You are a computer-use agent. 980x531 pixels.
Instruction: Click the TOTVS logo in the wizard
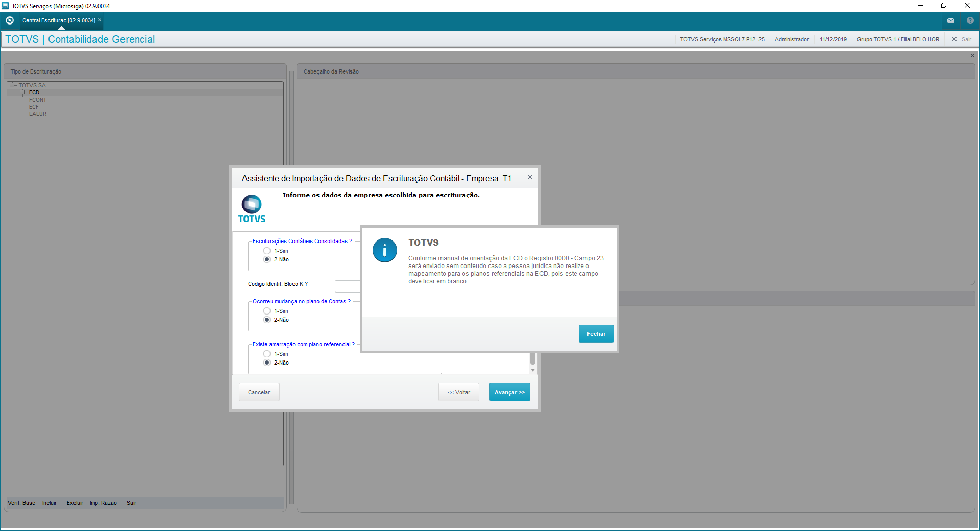pos(252,209)
